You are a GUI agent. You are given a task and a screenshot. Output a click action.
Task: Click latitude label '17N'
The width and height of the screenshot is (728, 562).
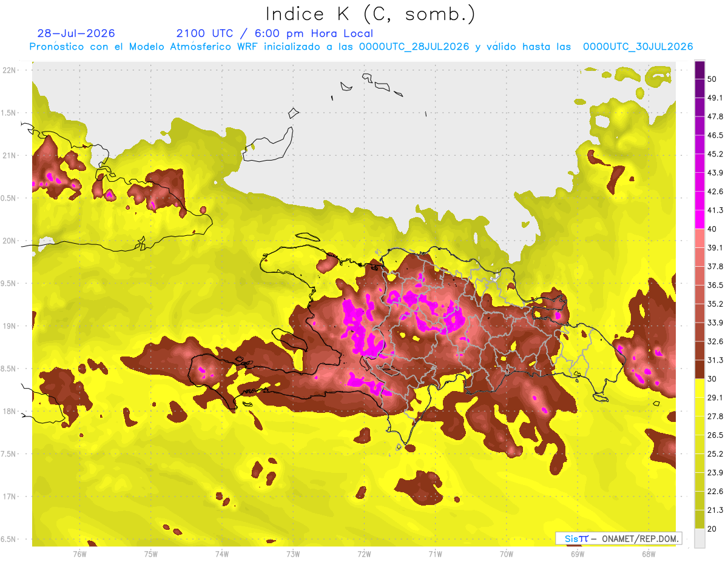point(10,497)
